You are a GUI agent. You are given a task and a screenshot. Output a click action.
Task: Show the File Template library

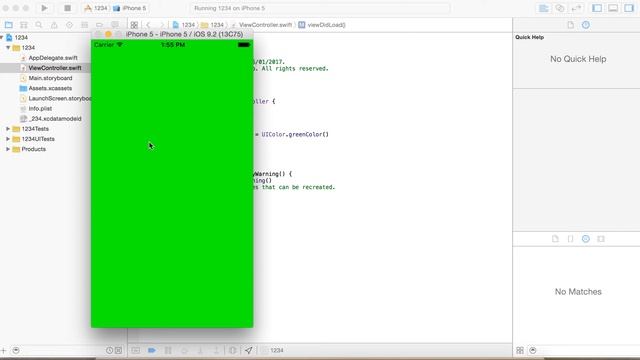pos(555,239)
